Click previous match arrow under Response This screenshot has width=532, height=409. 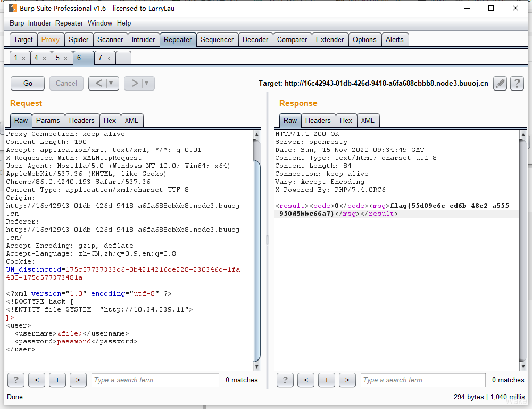[306, 380]
